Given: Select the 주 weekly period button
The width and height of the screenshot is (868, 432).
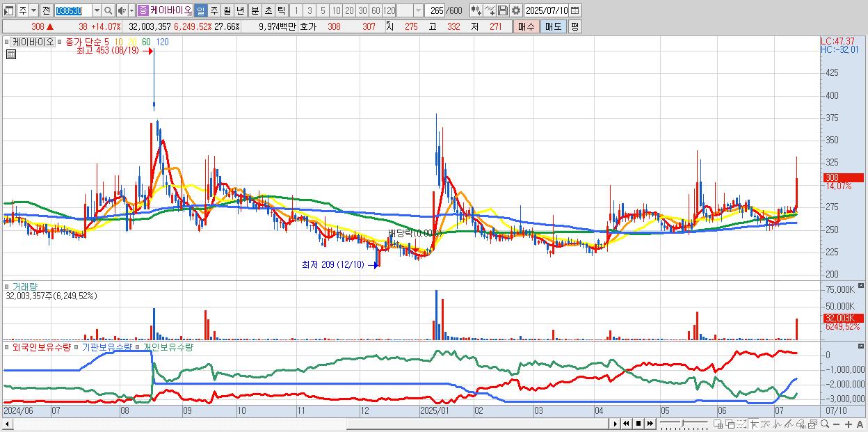Looking at the screenshot, I should coord(214,10).
